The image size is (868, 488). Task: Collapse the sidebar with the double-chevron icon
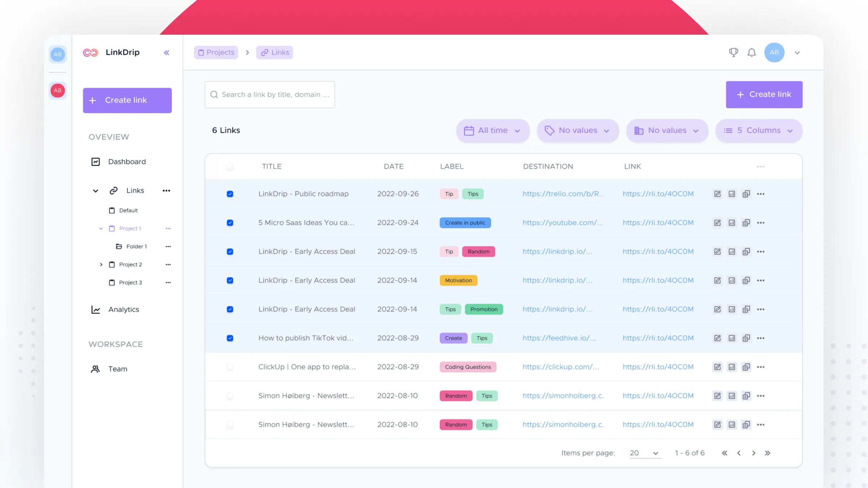pyautogui.click(x=166, y=53)
